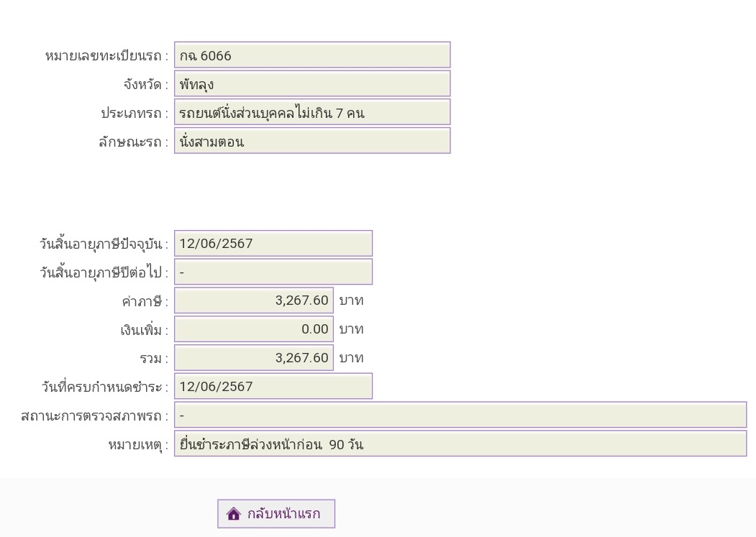Click the ค่าภาษี amount field
The image size is (756, 537).
(253, 300)
